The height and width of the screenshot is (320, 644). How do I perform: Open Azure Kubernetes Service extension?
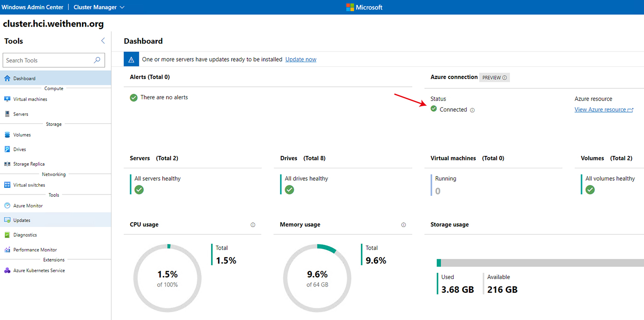click(x=56, y=270)
